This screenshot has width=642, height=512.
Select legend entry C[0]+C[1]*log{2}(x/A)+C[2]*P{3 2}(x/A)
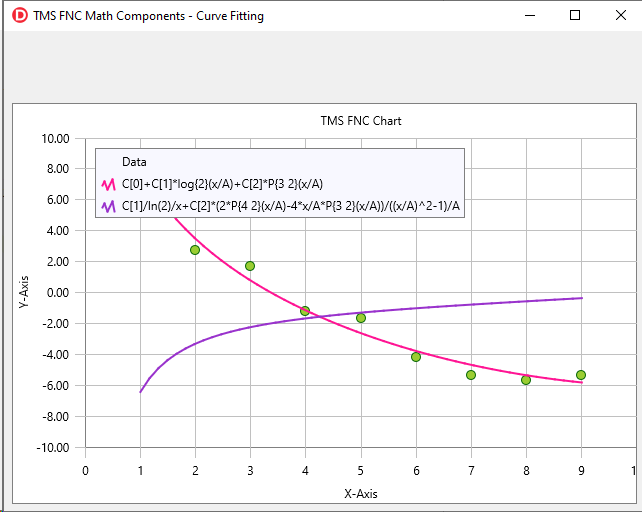pyautogui.click(x=222, y=184)
